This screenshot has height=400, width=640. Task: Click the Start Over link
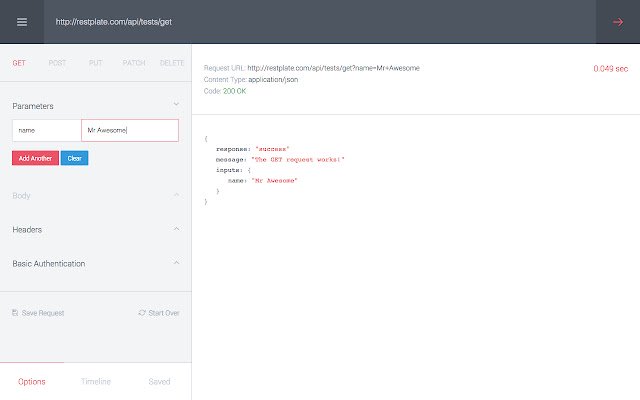pyautogui.click(x=164, y=313)
